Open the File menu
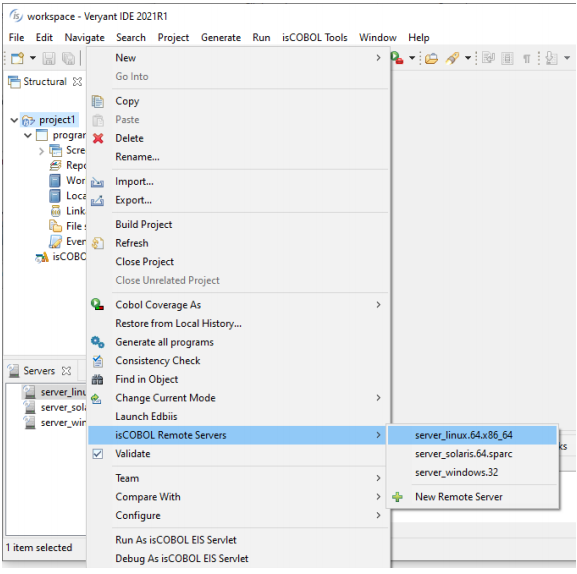Viewport: 577px width, 574px height. [x=16, y=38]
